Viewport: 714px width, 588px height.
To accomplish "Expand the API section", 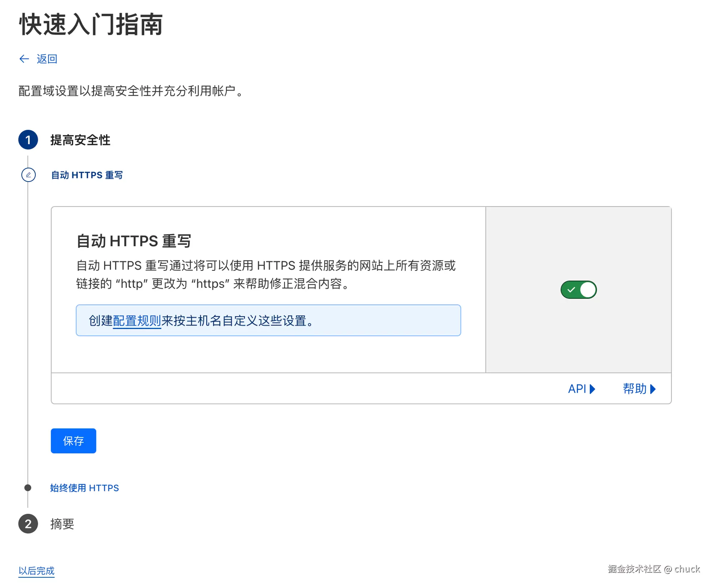I will coord(577,389).
